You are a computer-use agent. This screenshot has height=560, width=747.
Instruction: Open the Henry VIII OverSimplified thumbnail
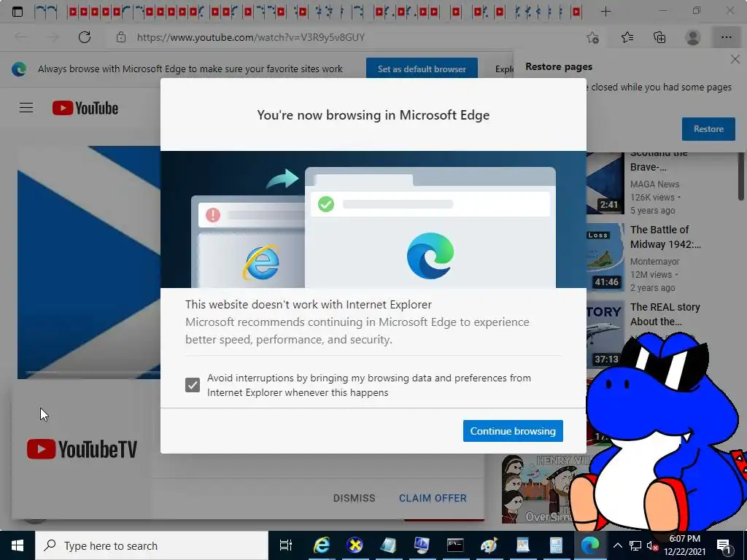(538, 489)
